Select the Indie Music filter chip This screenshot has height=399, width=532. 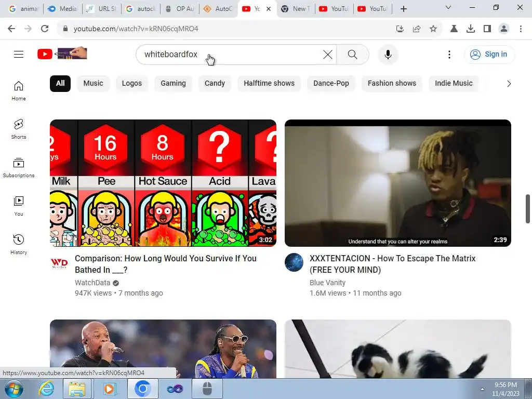tap(454, 84)
